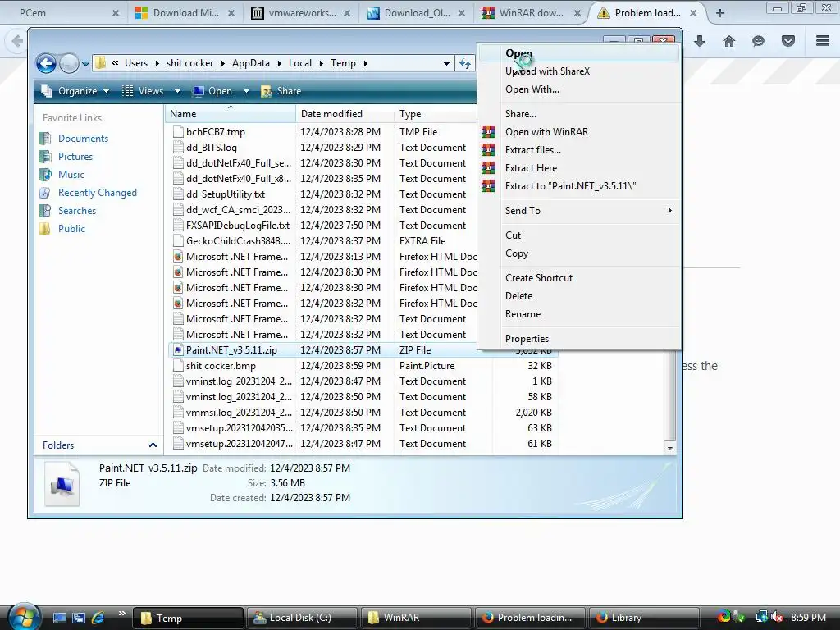Choose Extract files... menu item

(579, 150)
